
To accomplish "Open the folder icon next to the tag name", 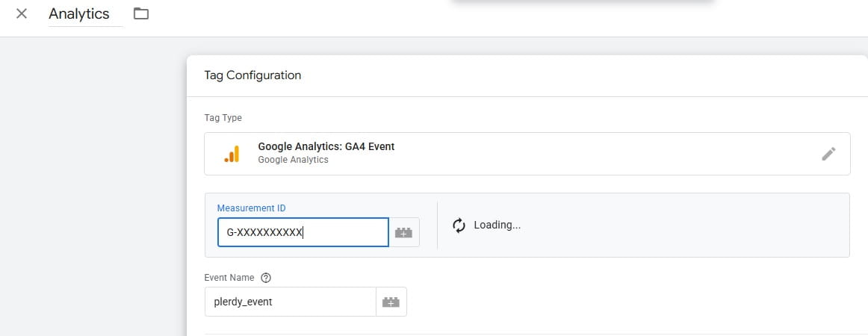I will click(141, 14).
